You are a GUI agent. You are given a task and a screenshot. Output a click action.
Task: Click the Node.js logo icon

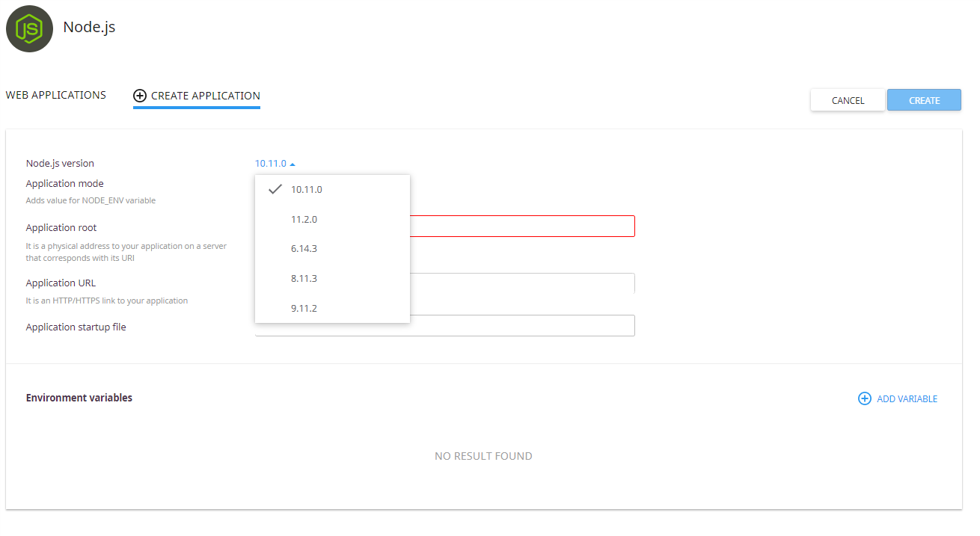pyautogui.click(x=29, y=28)
